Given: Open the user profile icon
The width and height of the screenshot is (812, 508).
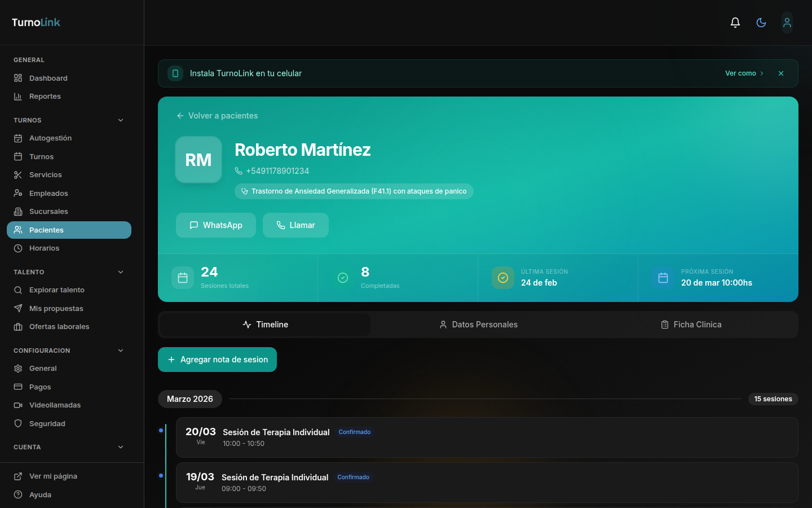Looking at the screenshot, I should point(787,23).
